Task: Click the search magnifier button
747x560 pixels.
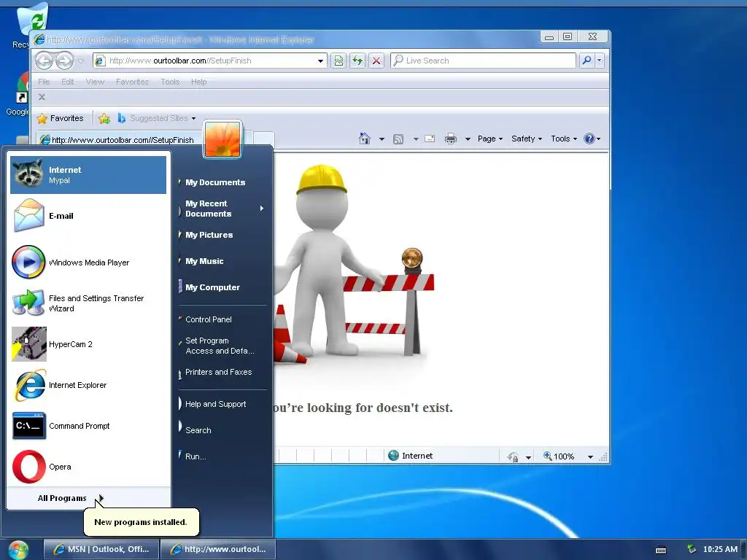Action: pos(587,61)
